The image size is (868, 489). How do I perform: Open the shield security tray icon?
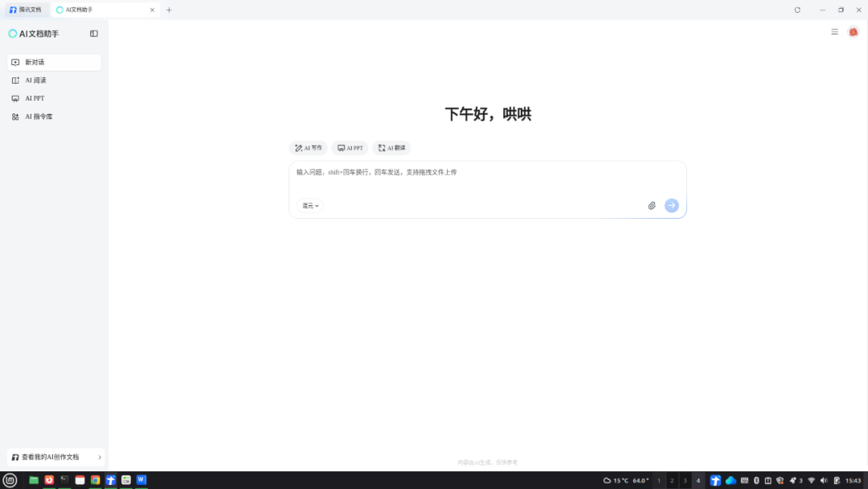(x=780, y=481)
